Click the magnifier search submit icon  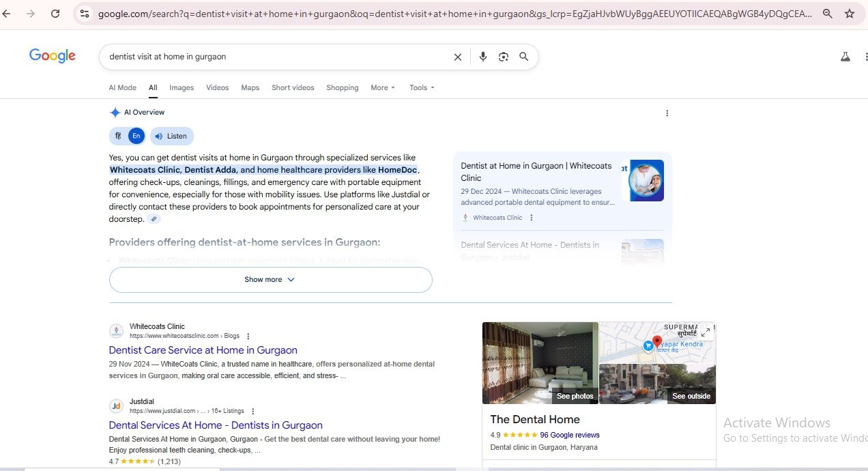(x=524, y=57)
